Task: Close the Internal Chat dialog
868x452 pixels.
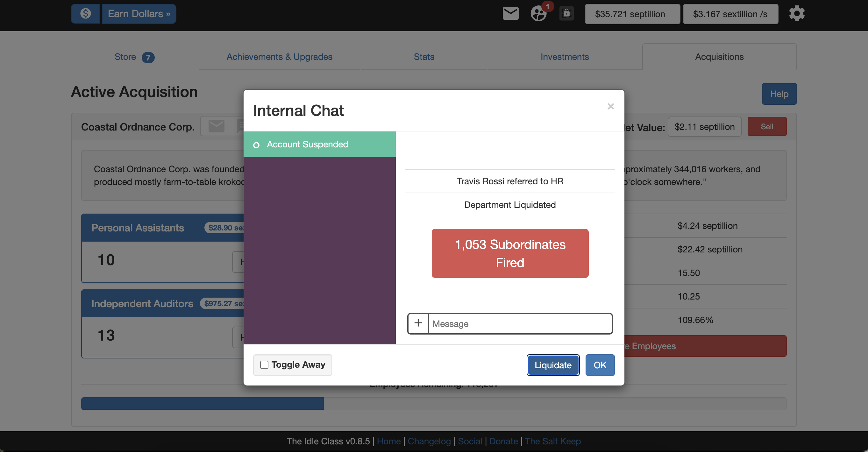Action: click(611, 106)
